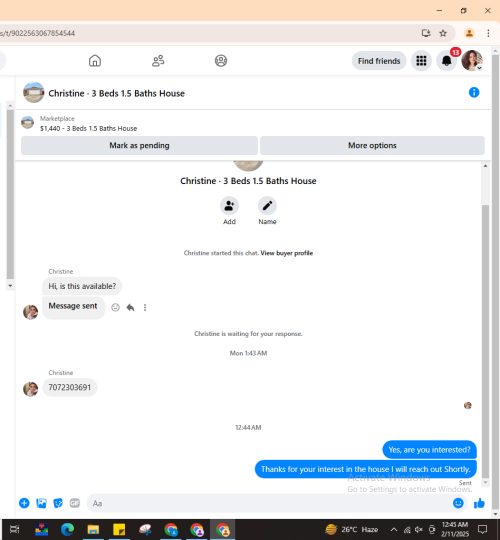Open the Friends icon in top navigation
The width and height of the screenshot is (500, 540).
pos(158,61)
